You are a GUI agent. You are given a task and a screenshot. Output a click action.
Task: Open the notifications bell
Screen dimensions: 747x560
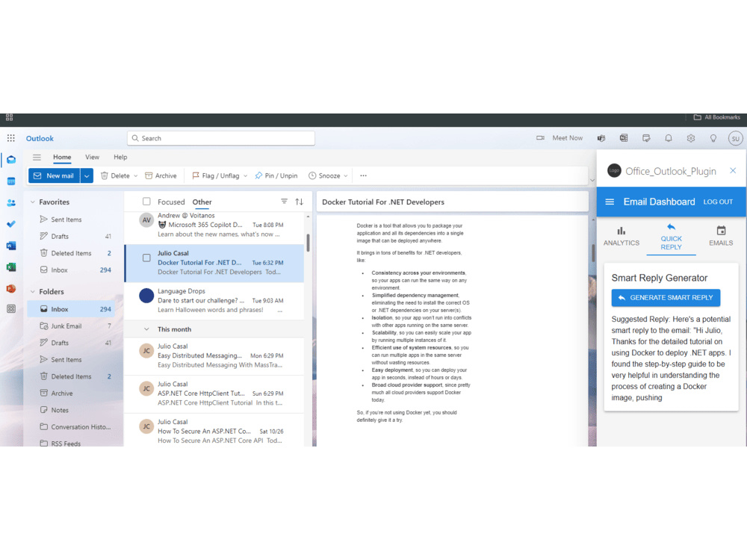pos(669,138)
